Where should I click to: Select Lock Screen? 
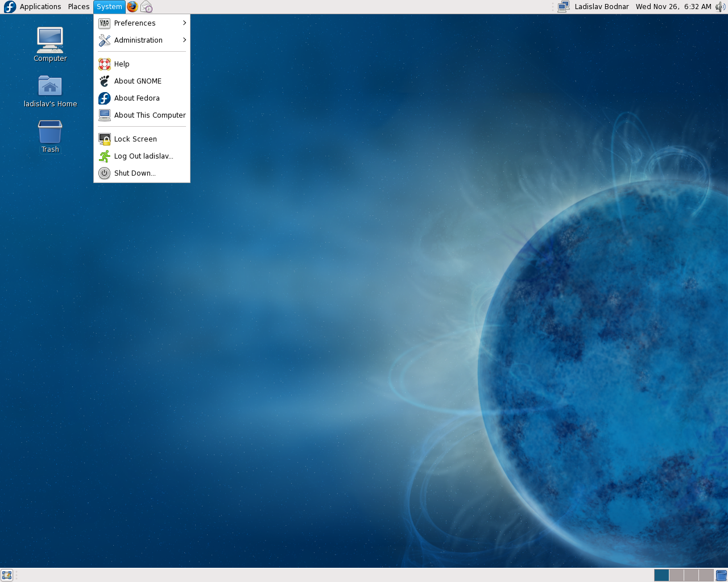142,139
